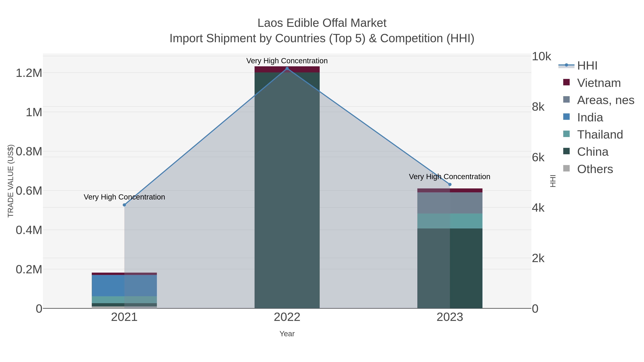
Task: Click the 6k right axis tick
Action: click(538, 157)
